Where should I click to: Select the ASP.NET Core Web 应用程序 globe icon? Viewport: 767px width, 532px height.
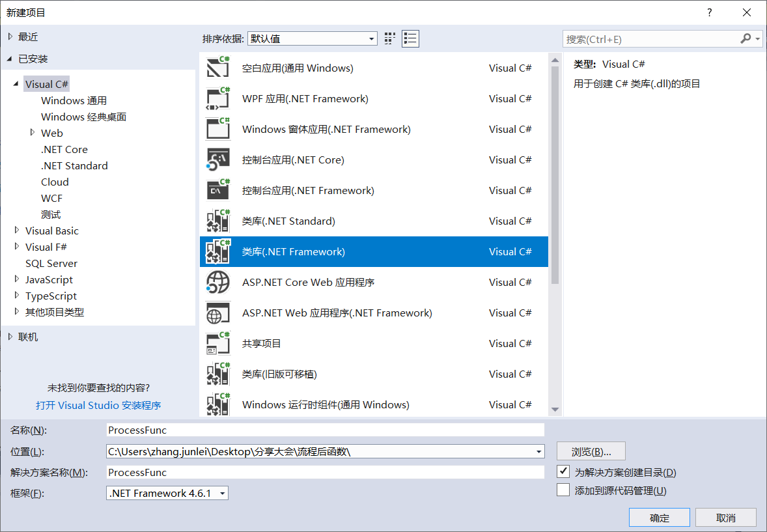click(217, 283)
